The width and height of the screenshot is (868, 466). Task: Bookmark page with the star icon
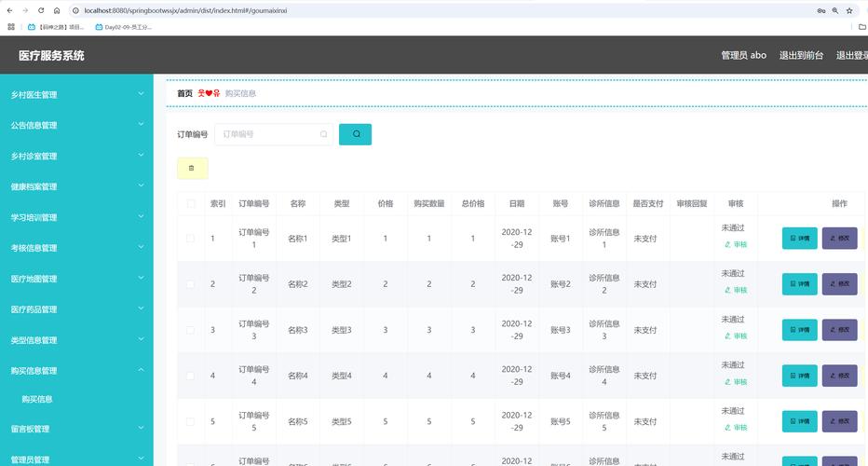tap(851, 10)
